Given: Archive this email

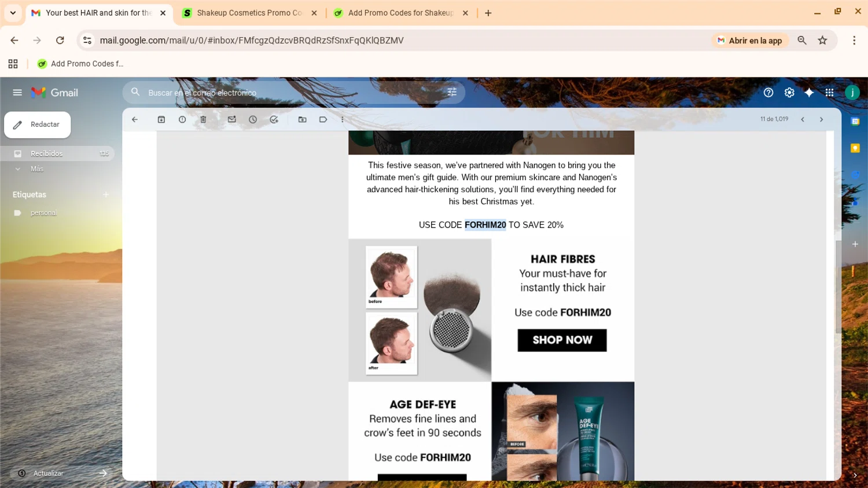Looking at the screenshot, I should tap(161, 119).
